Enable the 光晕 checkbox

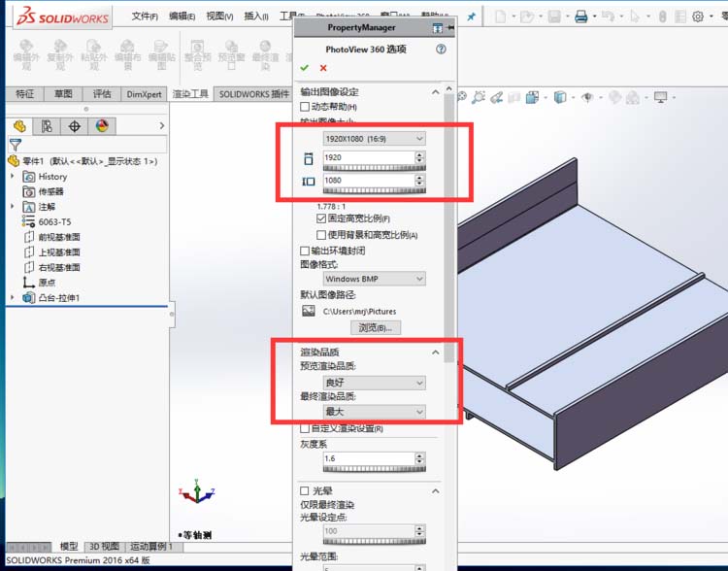[x=305, y=490]
